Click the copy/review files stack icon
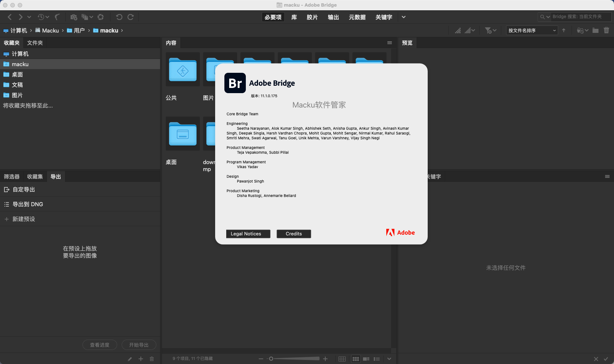This screenshot has height=364, width=614. (x=85, y=17)
